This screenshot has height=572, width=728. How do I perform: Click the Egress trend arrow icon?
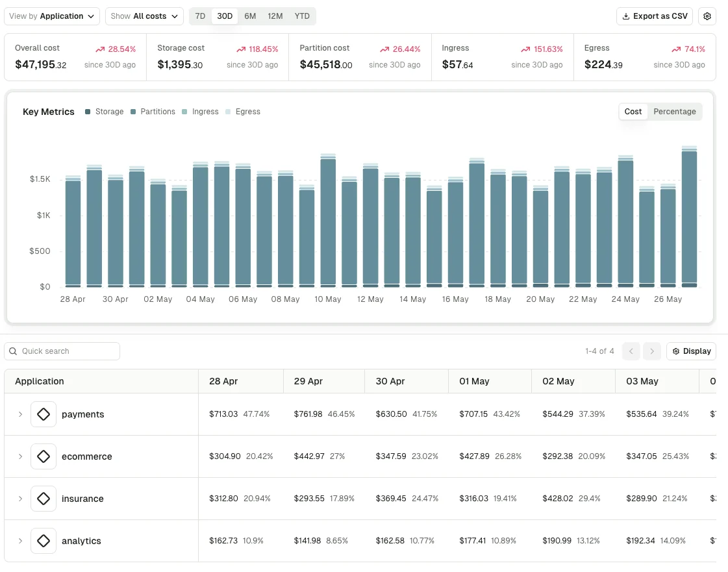[x=677, y=49]
